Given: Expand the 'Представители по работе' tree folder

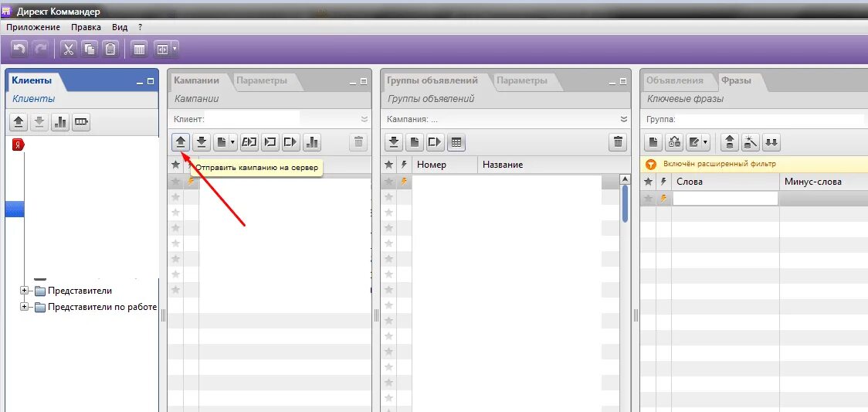Looking at the screenshot, I should click(x=25, y=307).
